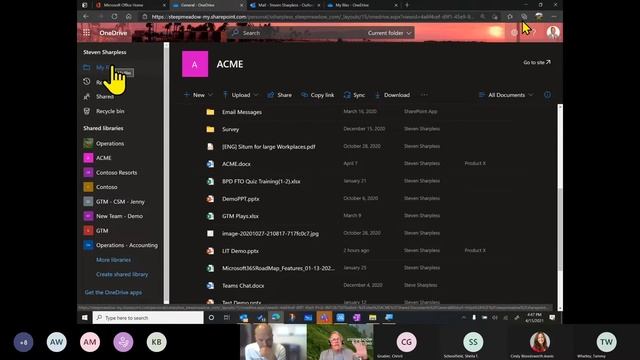The image size is (640, 360).
Task: Open the Recycle bin icon in sidebar
Action: click(87, 111)
